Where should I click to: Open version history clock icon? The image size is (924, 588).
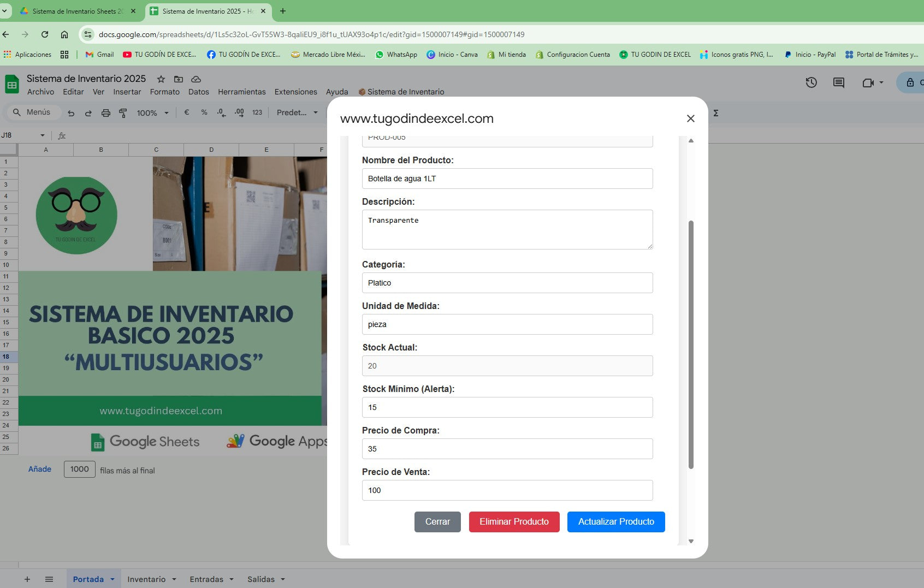pos(811,82)
